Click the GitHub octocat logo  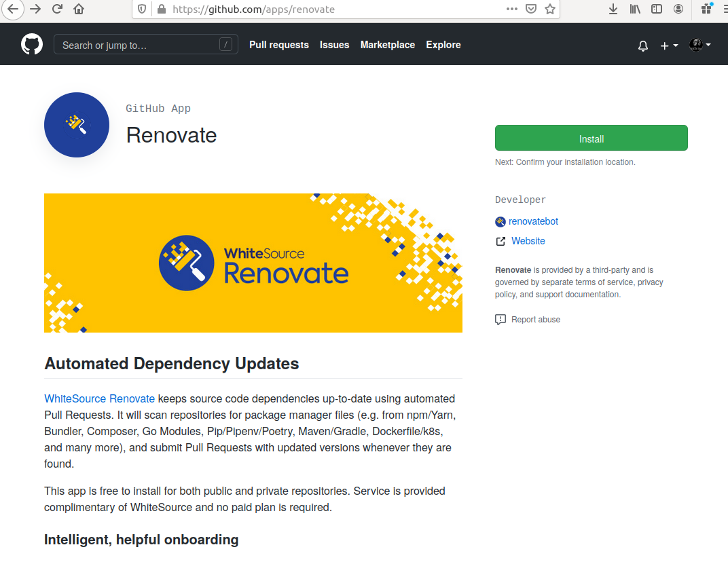31,44
